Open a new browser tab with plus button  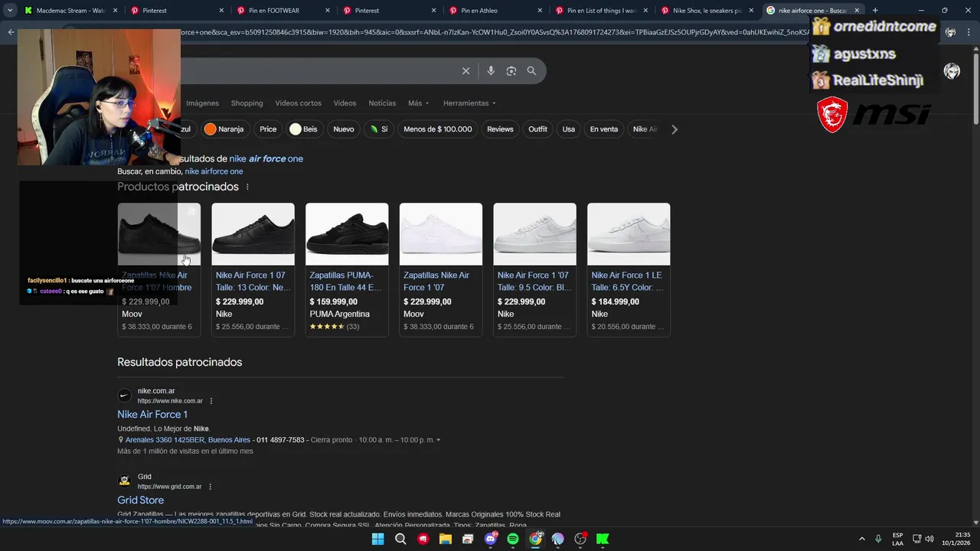pyautogui.click(x=875, y=11)
